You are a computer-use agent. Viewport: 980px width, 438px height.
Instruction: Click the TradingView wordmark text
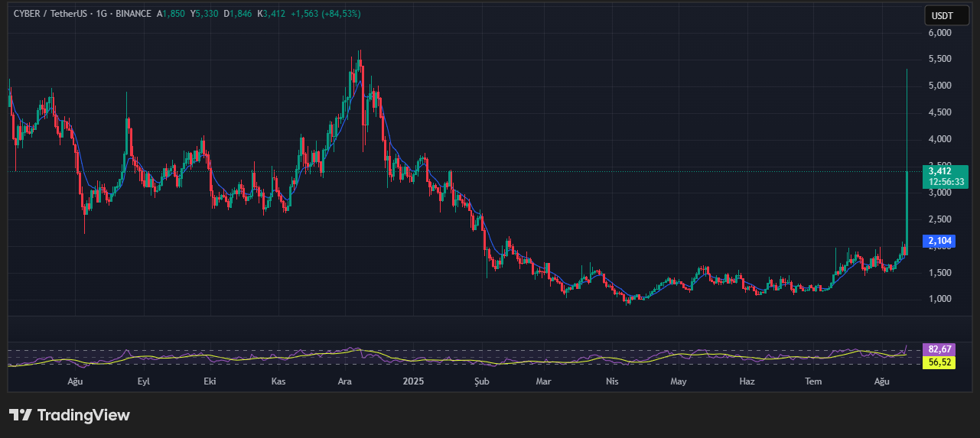[83, 415]
